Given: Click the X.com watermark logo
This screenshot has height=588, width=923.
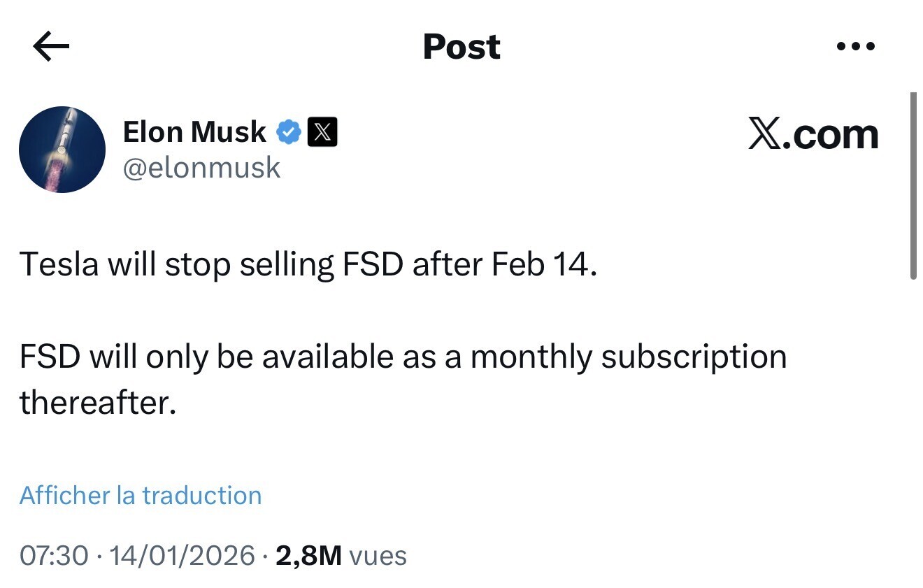Looking at the screenshot, I should coord(813,134).
